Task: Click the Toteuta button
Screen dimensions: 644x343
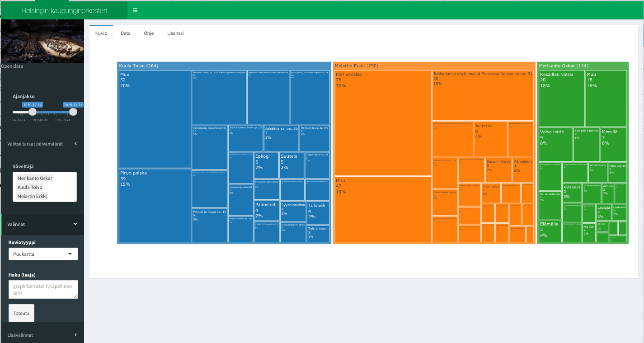Action: 21,313
